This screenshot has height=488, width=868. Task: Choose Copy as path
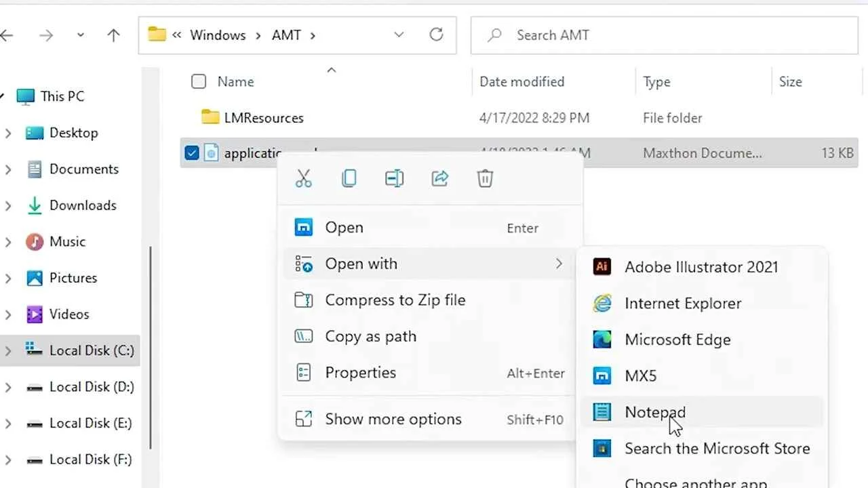(x=430, y=336)
